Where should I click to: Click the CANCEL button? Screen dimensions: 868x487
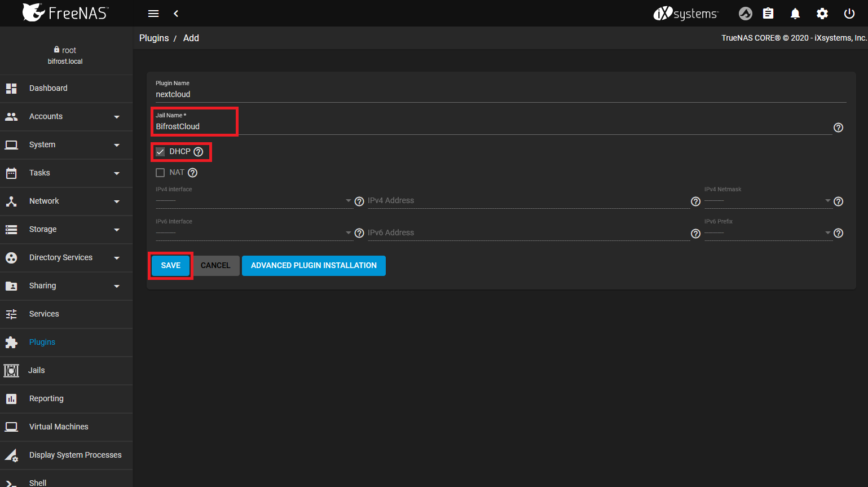(x=215, y=266)
